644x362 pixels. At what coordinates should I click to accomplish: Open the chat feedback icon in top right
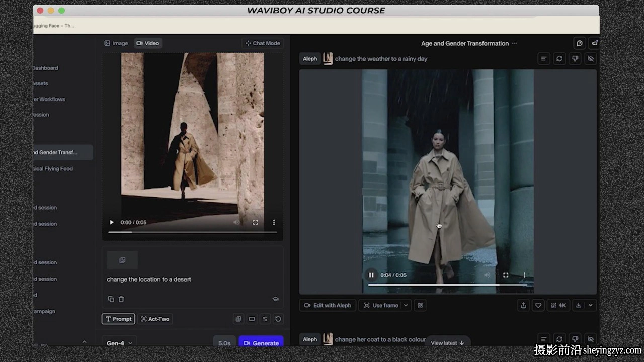point(580,43)
